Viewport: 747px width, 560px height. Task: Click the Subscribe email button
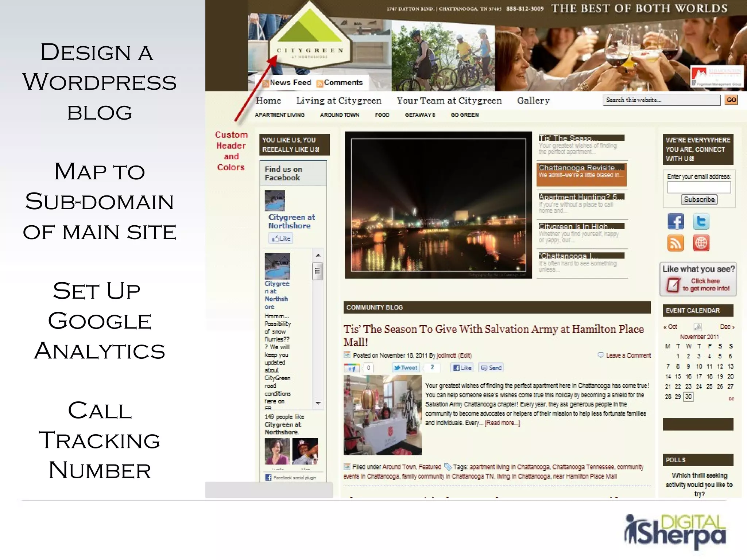(x=699, y=199)
